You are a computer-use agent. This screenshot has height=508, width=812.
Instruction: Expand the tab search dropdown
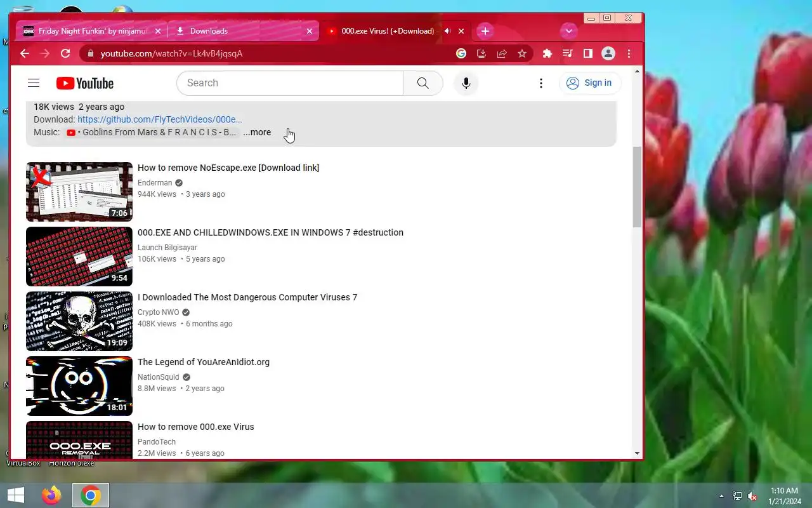(569, 30)
